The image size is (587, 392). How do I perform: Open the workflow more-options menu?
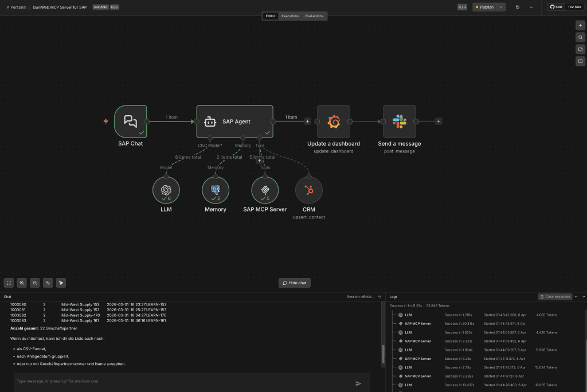coord(531,7)
